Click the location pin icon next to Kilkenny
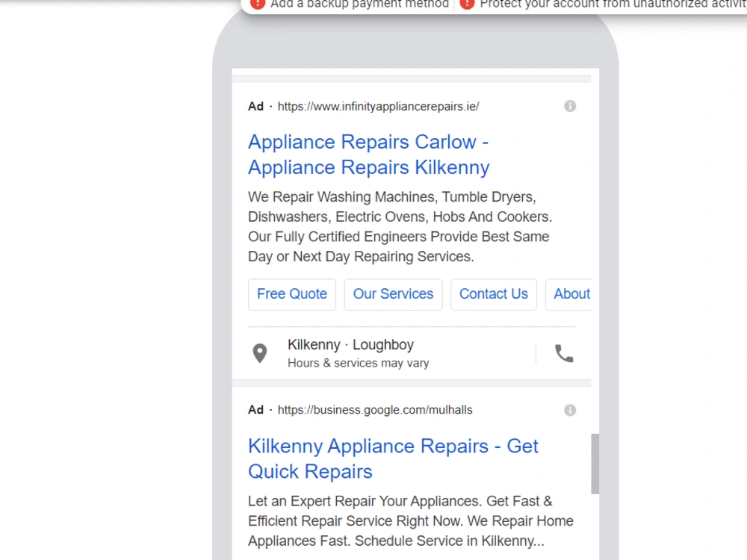747x560 pixels. pyautogui.click(x=260, y=353)
